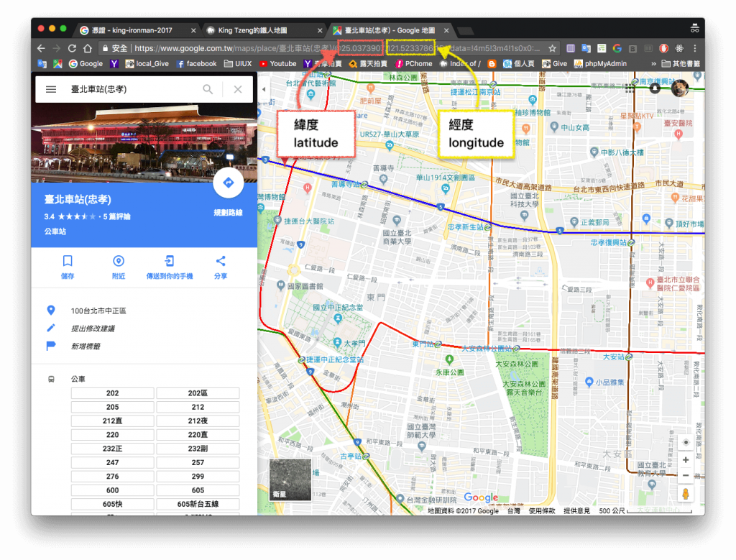Open 提供意見 feedback link in map footer
This screenshot has height=560, width=736.
point(576,510)
